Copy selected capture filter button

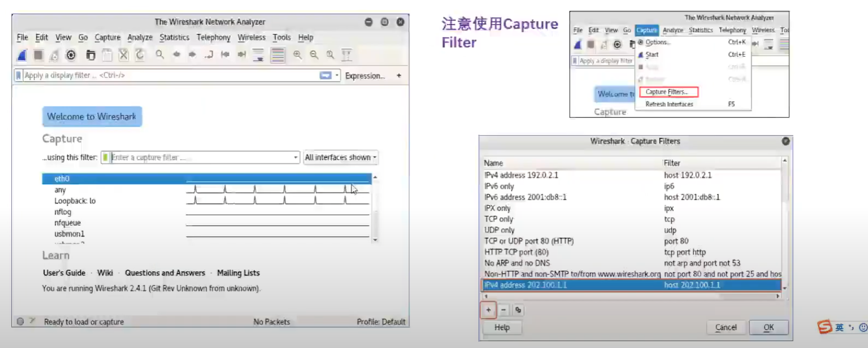(518, 310)
